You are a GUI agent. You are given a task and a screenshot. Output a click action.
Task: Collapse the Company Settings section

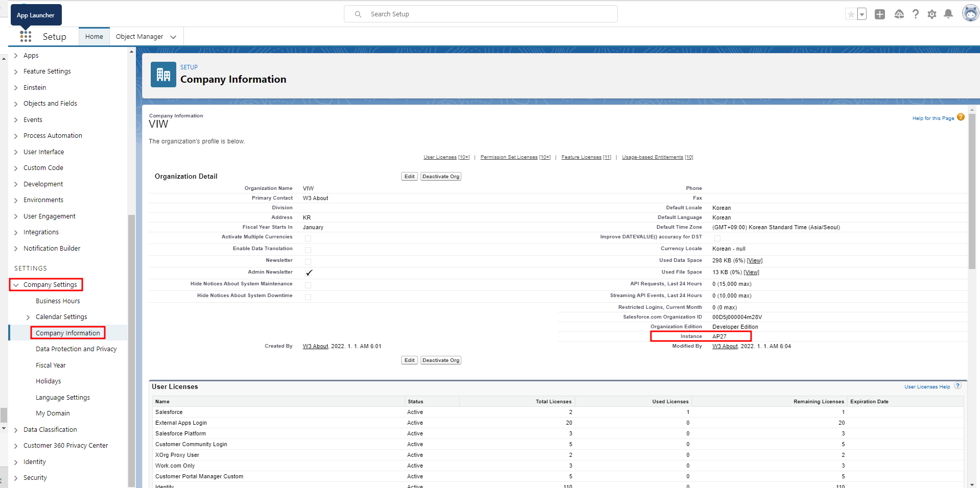pos(16,285)
